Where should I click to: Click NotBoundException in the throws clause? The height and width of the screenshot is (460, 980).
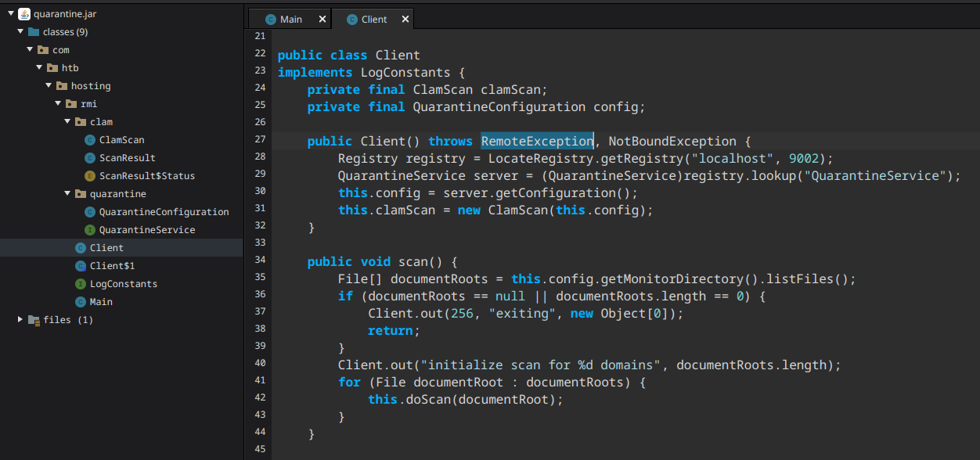coord(672,142)
